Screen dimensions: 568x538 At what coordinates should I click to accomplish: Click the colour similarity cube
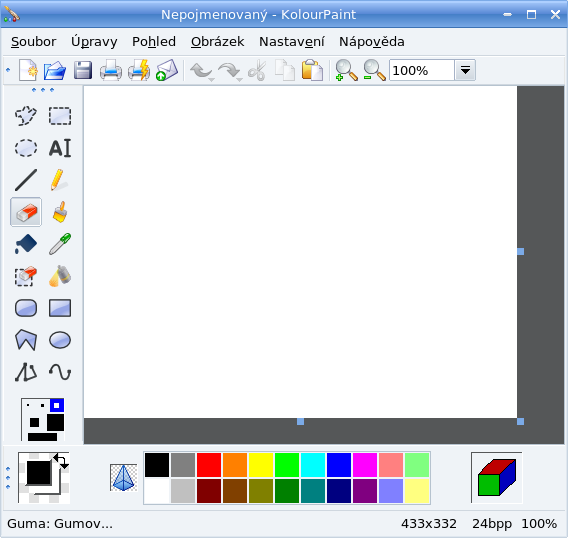tap(497, 477)
